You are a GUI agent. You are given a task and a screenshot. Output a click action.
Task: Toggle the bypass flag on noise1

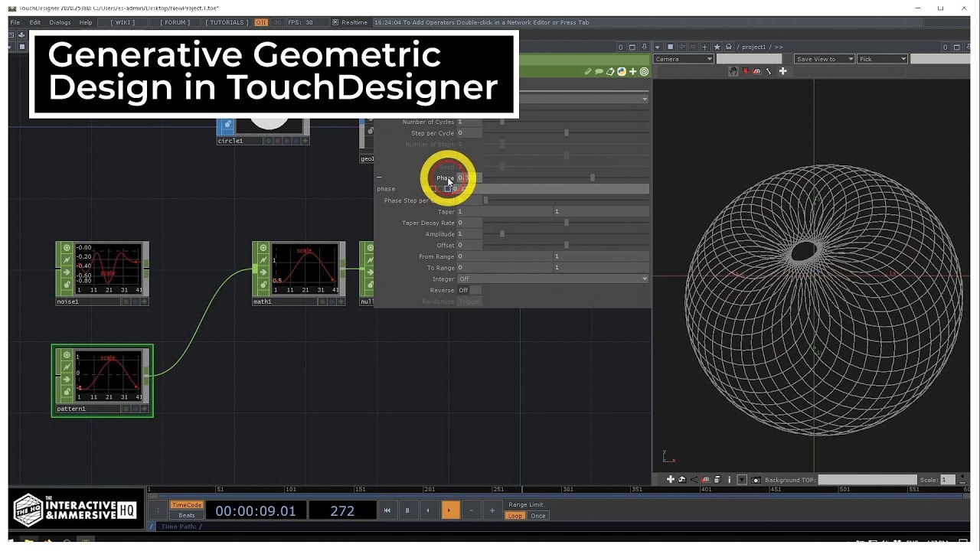[67, 260]
